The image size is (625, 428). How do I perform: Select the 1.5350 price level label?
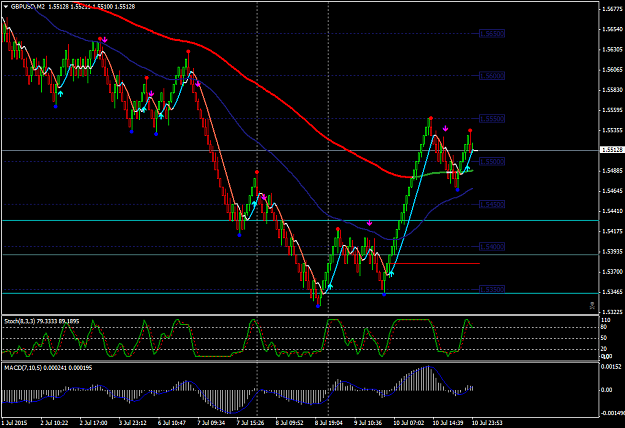click(x=492, y=290)
